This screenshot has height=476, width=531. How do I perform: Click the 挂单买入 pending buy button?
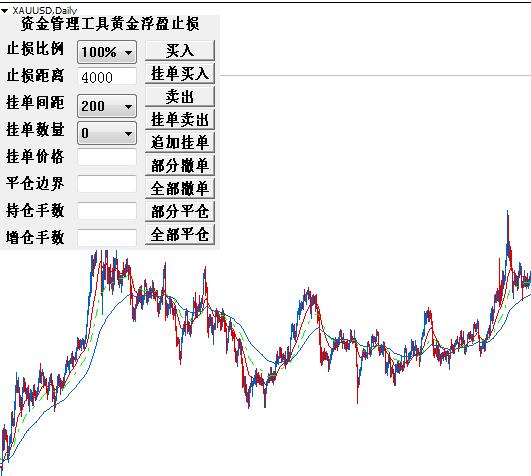[x=180, y=73]
